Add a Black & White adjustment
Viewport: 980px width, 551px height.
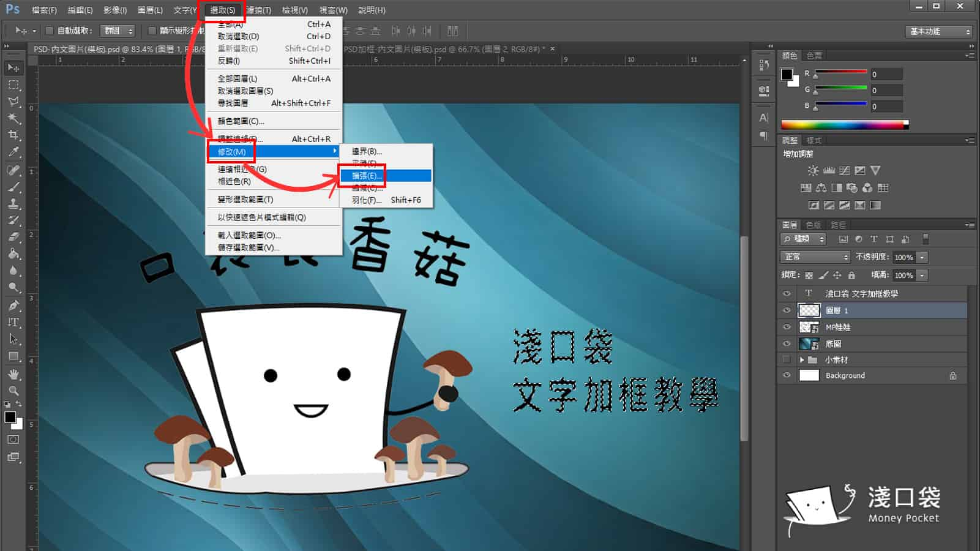(x=836, y=188)
